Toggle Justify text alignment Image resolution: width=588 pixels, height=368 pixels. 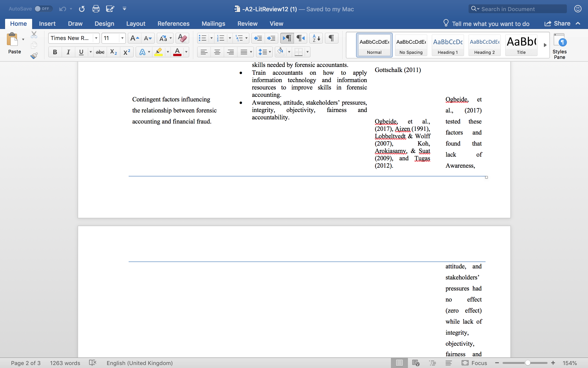[244, 52]
